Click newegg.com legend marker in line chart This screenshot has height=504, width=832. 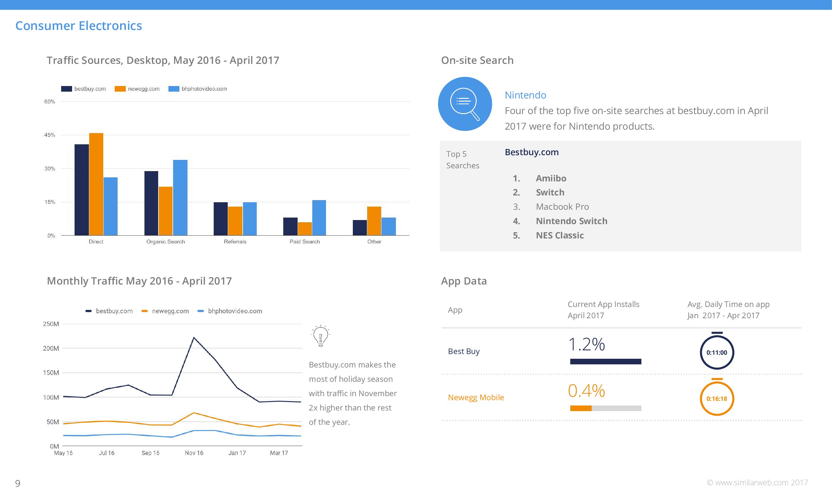pos(144,311)
